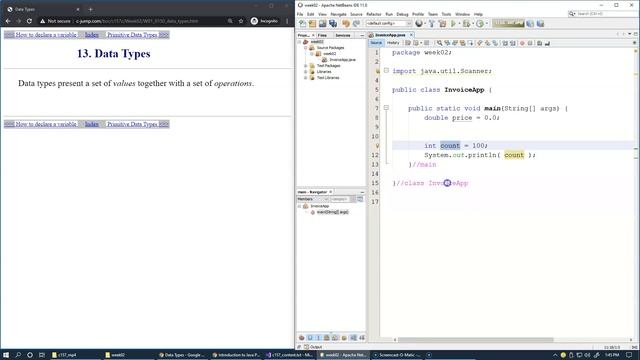Switch to the Services tab in NetBeans
This screenshot has height=360, width=640.
(x=342, y=36)
